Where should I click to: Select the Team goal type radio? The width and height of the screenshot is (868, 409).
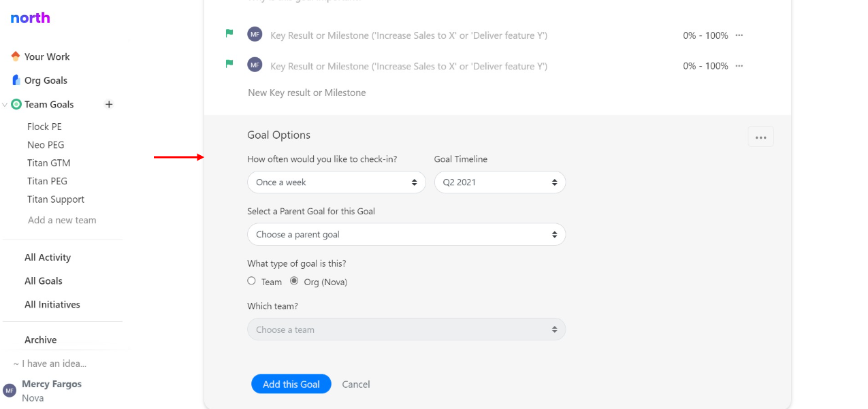point(252,281)
